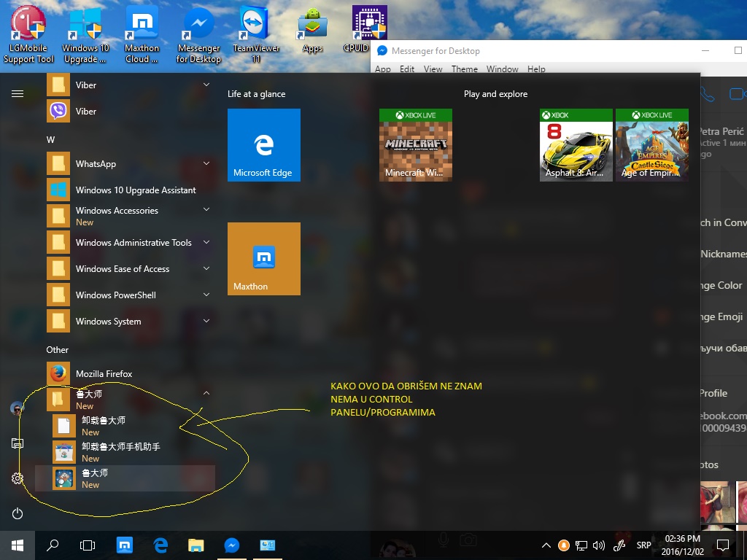747x560 pixels.
Task: Open the Minecraft tile
Action: (x=415, y=145)
